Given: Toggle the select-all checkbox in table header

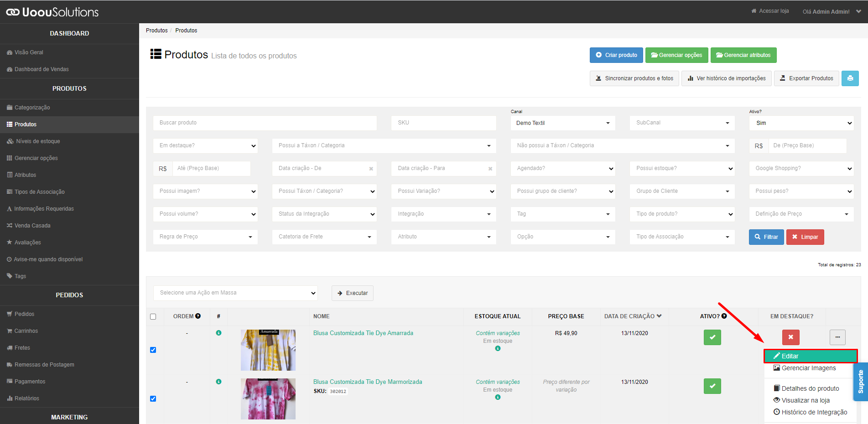Looking at the screenshot, I should click(153, 316).
